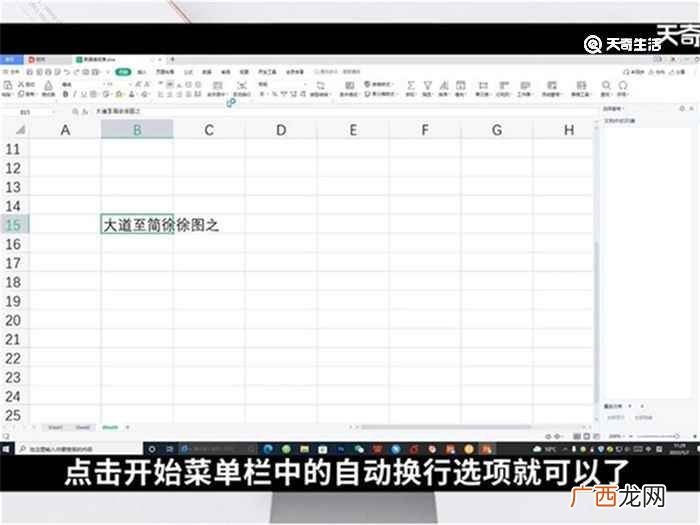Switch to the second sheet tab

(83, 428)
